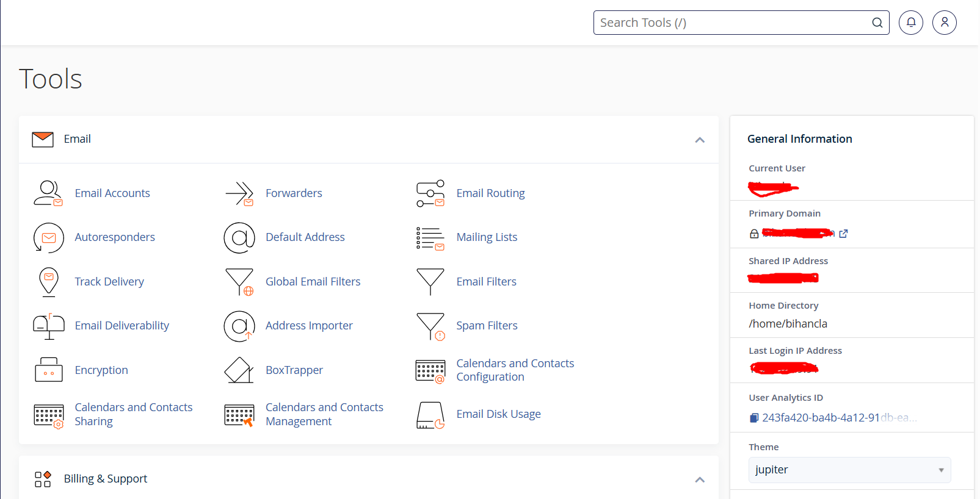
Task: Click the Track Delivery pin icon
Action: [x=48, y=282]
